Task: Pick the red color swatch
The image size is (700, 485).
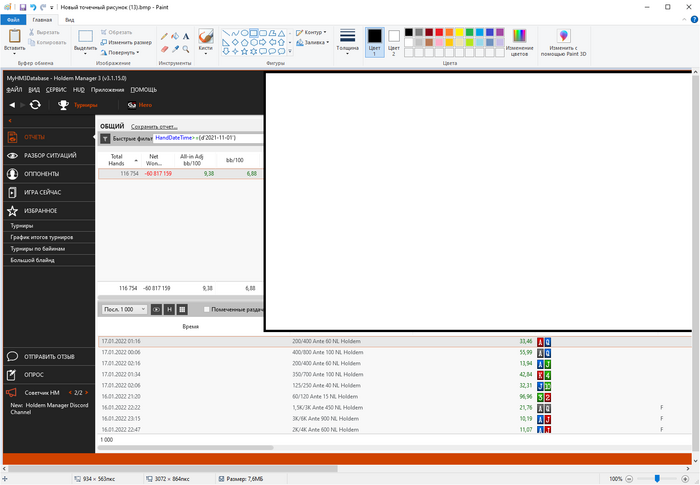Action: [x=439, y=32]
